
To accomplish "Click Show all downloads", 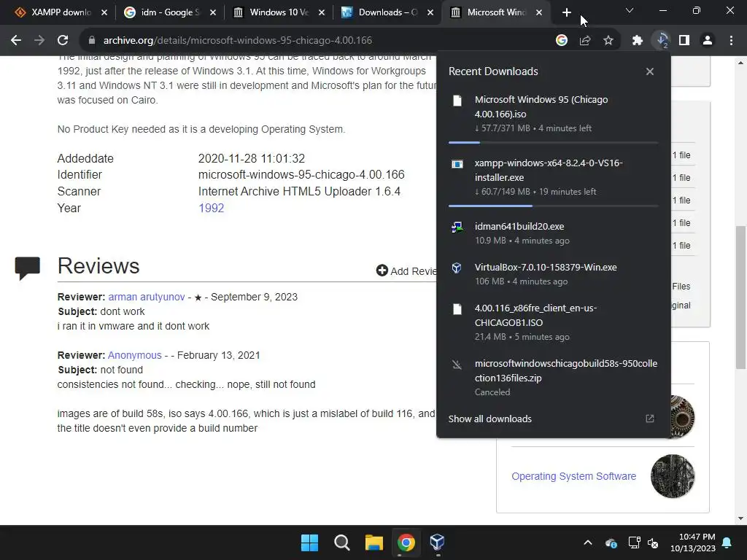I will (489, 419).
